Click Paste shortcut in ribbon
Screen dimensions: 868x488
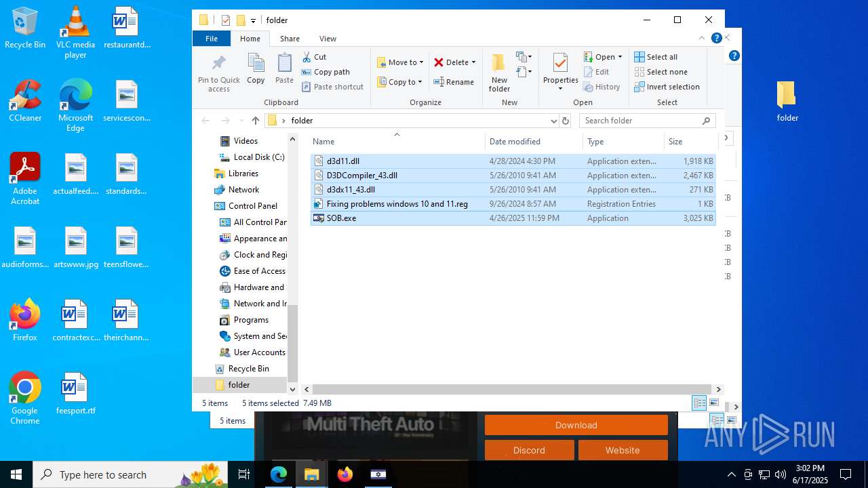[332, 87]
